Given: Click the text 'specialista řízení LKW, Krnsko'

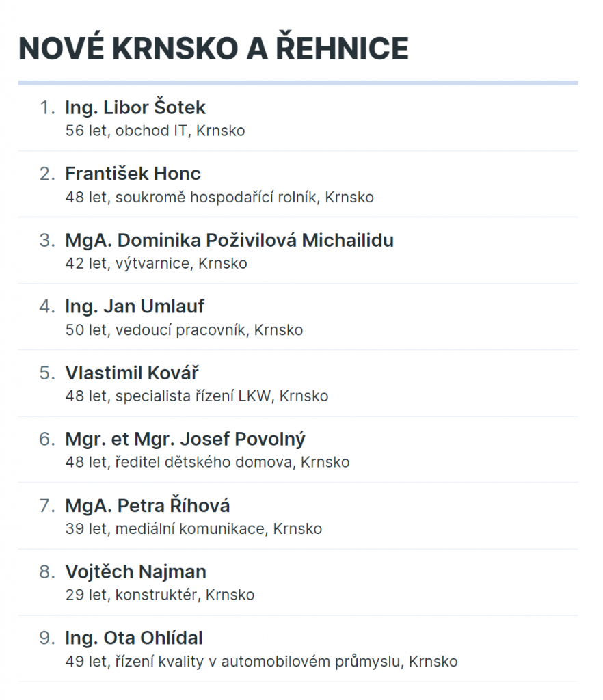Looking at the screenshot, I should 222,396.
